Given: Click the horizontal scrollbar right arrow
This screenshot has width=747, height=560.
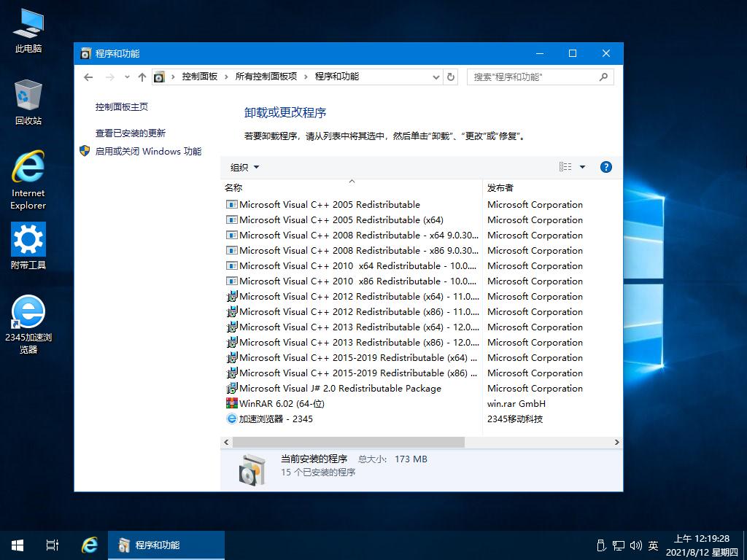Looking at the screenshot, I should [617, 443].
